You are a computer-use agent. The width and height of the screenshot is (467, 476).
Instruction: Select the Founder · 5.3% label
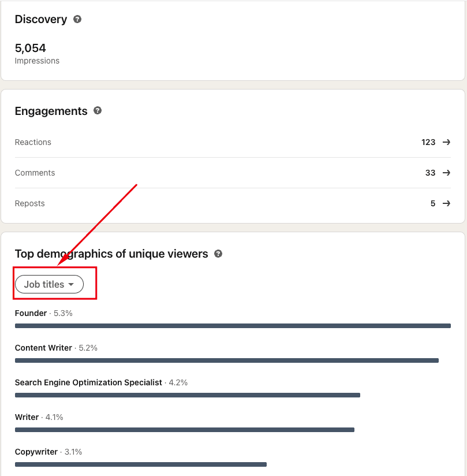[43, 313]
